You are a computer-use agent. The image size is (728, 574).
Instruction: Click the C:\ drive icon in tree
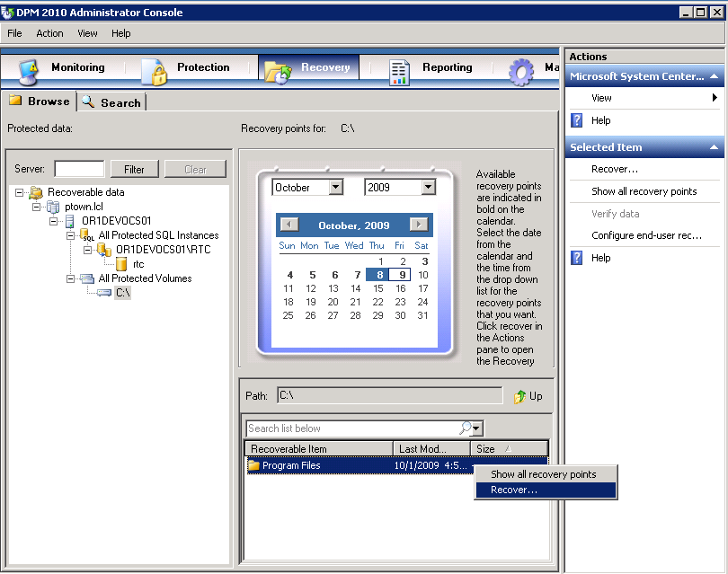tap(104, 292)
